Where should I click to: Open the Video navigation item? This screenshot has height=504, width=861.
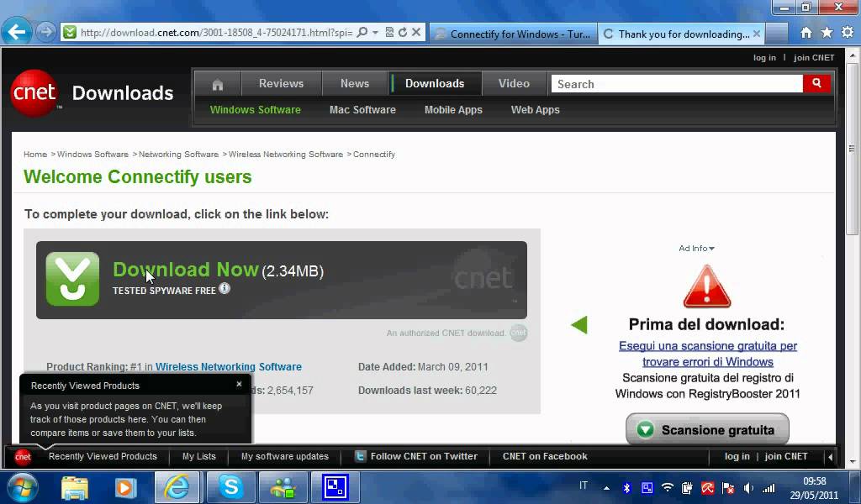pyautogui.click(x=514, y=83)
